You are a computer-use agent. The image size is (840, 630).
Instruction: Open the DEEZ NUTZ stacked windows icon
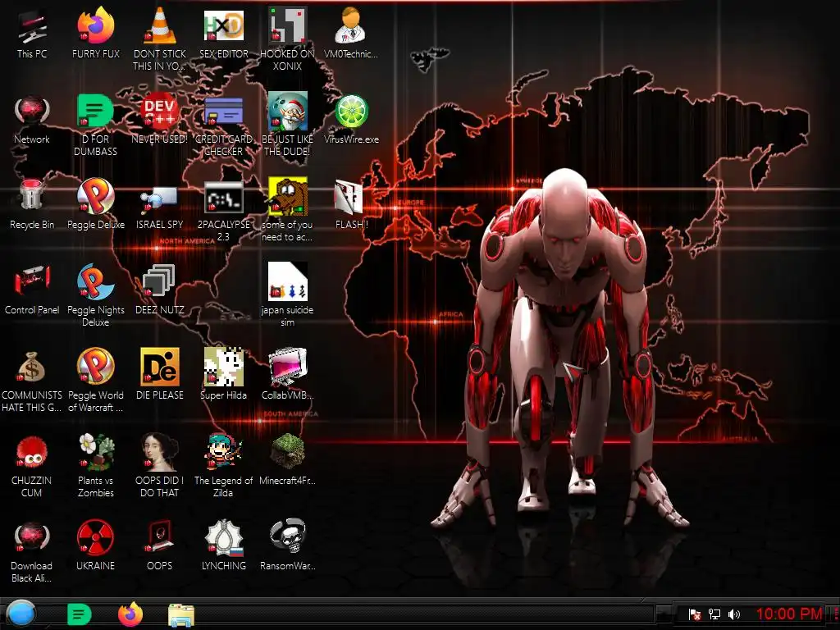(x=158, y=281)
